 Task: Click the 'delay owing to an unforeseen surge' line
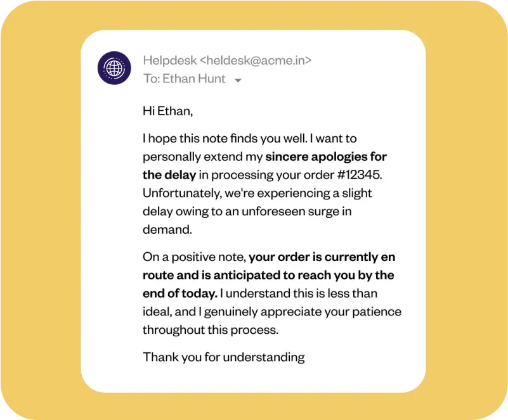click(x=247, y=212)
